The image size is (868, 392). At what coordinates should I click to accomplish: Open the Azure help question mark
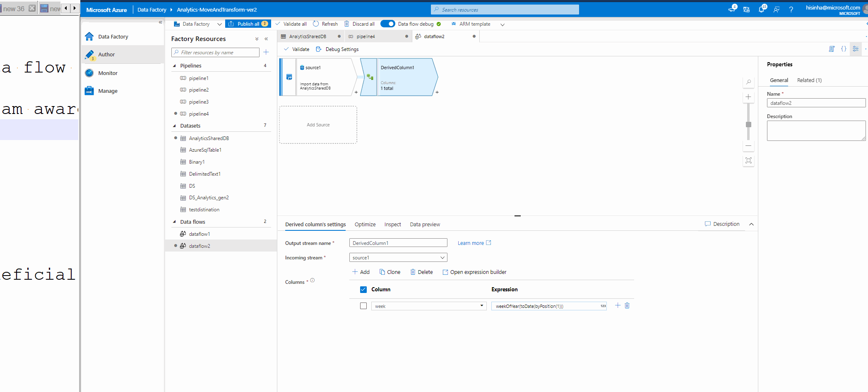click(x=791, y=10)
